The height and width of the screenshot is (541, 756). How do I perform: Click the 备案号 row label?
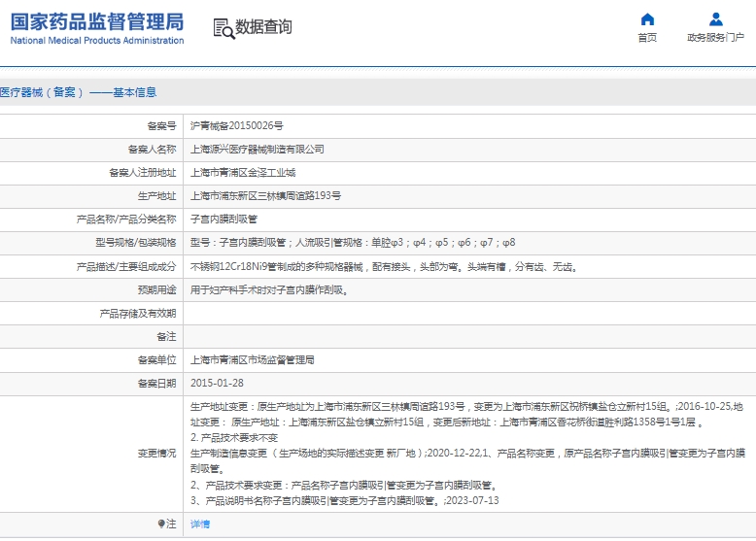tap(162, 125)
